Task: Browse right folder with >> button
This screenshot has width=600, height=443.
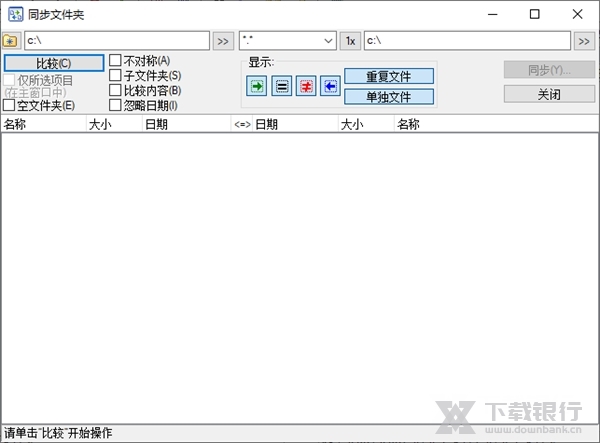Action: [x=584, y=41]
